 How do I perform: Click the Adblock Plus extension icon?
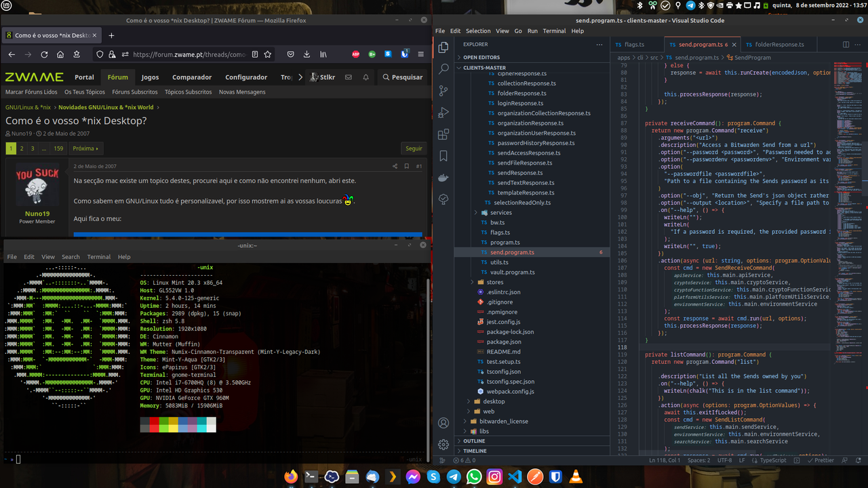(356, 54)
